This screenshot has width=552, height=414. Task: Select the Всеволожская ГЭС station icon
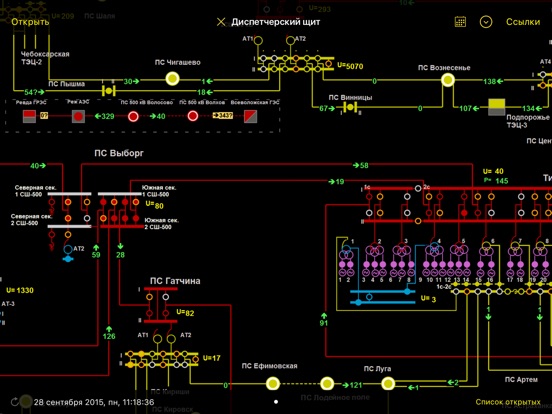tap(250, 116)
